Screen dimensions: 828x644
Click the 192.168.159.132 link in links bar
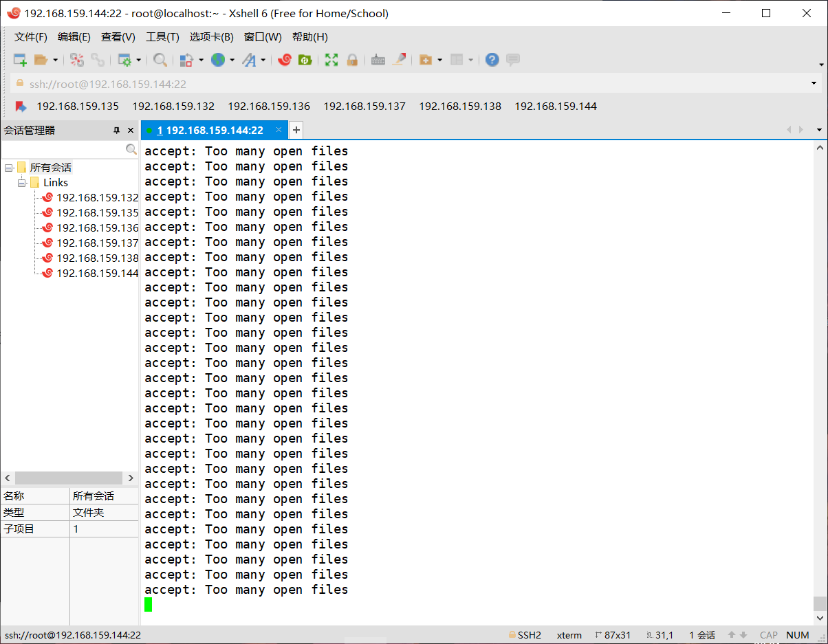click(x=173, y=107)
